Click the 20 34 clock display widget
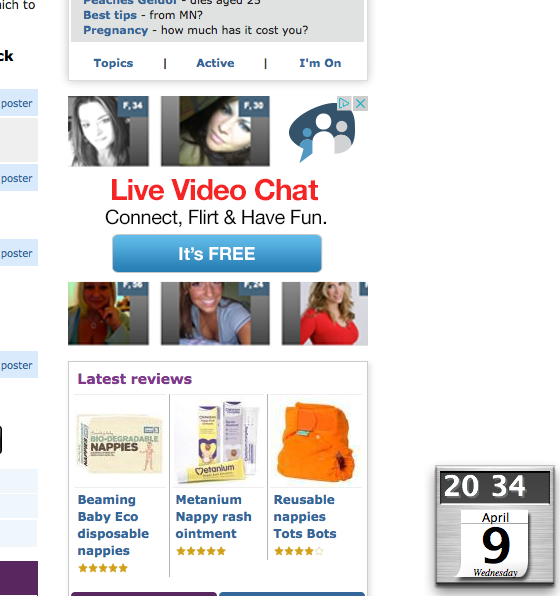This screenshot has height=596, width=560. tap(495, 487)
